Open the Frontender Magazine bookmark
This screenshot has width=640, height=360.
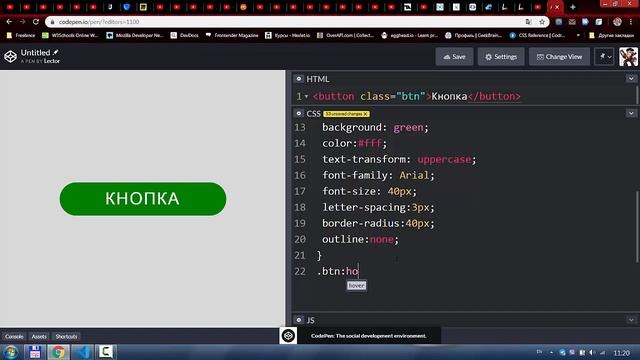[x=232, y=36]
